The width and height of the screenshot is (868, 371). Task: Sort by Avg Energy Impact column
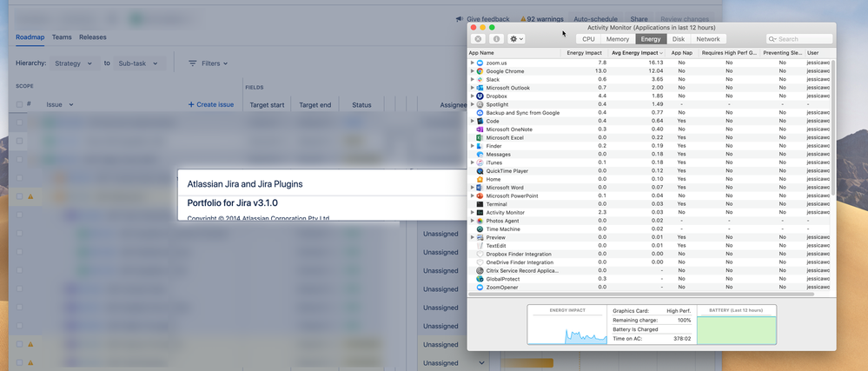point(637,53)
